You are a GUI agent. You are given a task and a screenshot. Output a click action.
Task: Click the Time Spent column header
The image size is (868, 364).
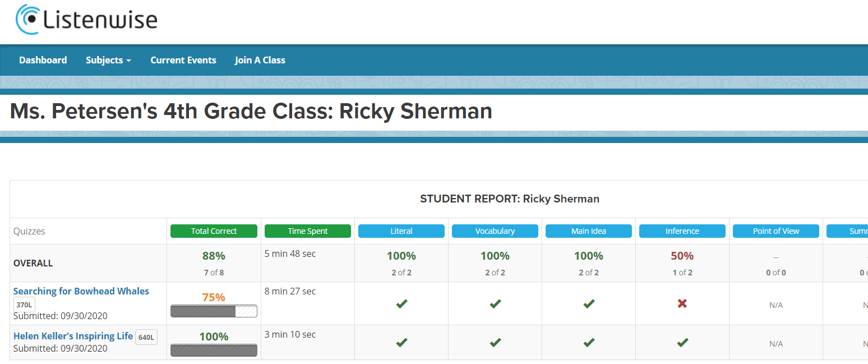coord(307,231)
